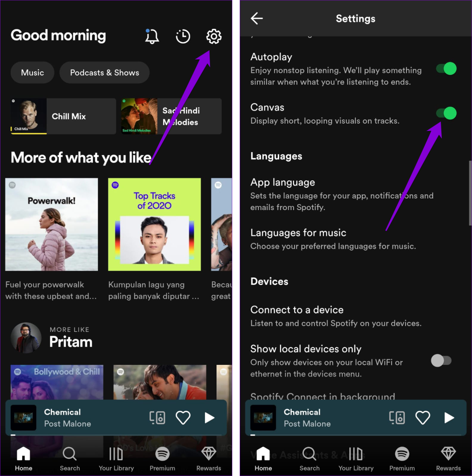
Task: Open Your Library tab in Settings bottom bar
Action: point(356,459)
